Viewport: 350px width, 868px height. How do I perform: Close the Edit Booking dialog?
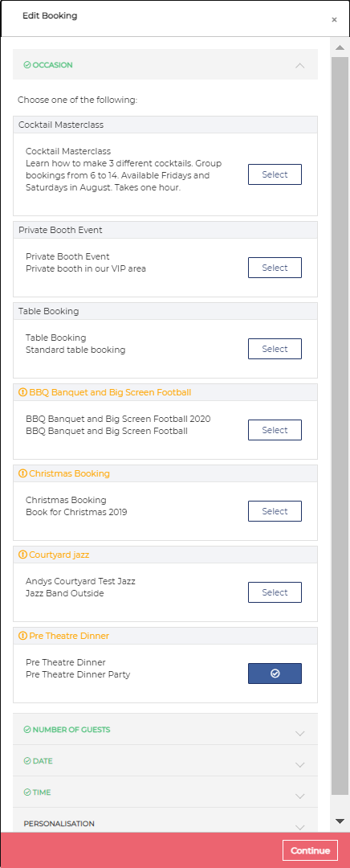[334, 20]
